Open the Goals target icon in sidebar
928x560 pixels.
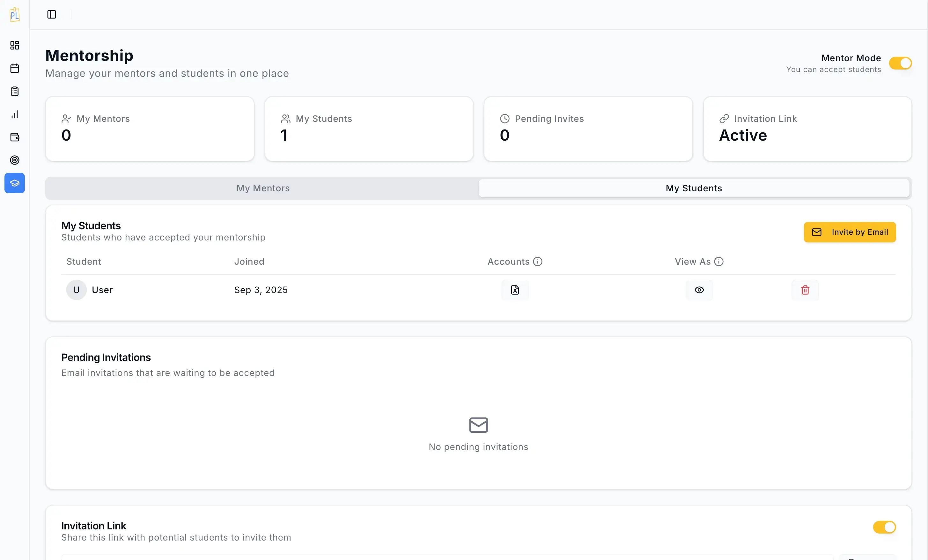(x=14, y=160)
